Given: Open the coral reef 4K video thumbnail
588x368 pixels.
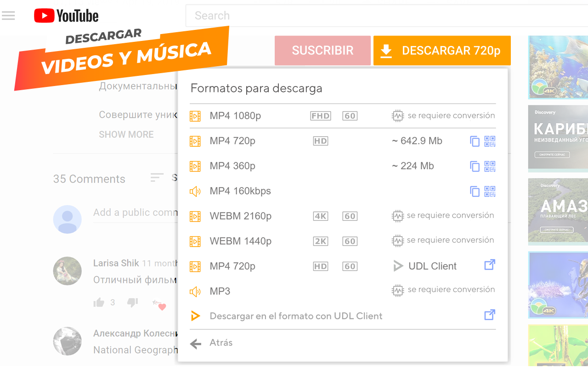Looking at the screenshot, I should click(x=558, y=67).
